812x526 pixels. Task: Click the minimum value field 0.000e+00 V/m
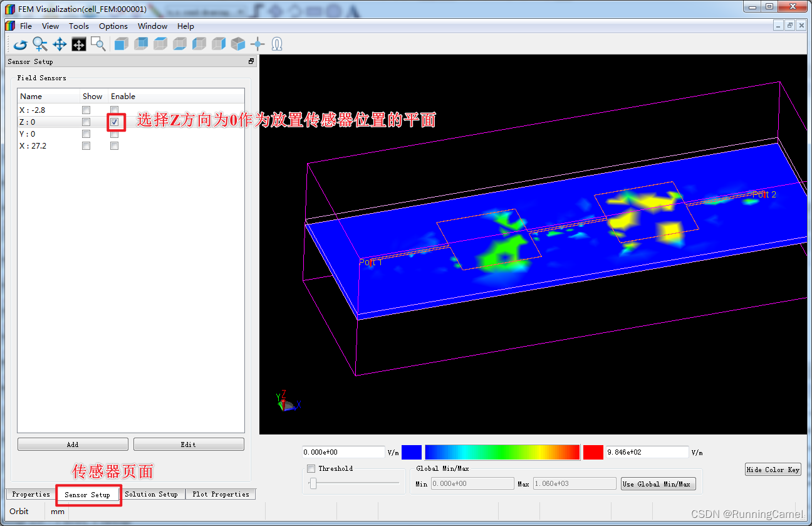pos(343,452)
